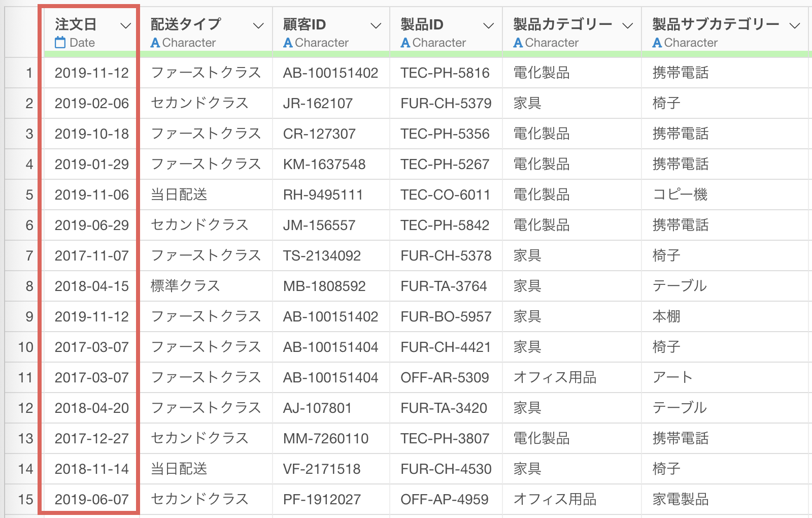The width and height of the screenshot is (812, 518).
Task: Click the Character type icon under 製品カテゴリー
Action: (x=518, y=43)
